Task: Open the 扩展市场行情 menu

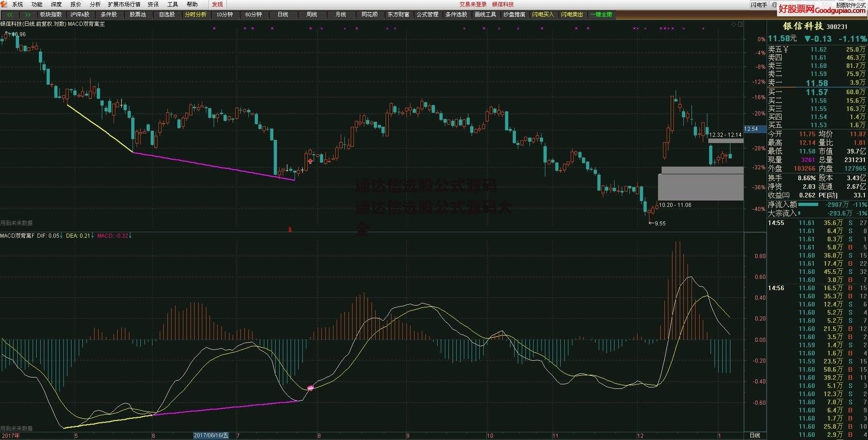Action: (124, 5)
